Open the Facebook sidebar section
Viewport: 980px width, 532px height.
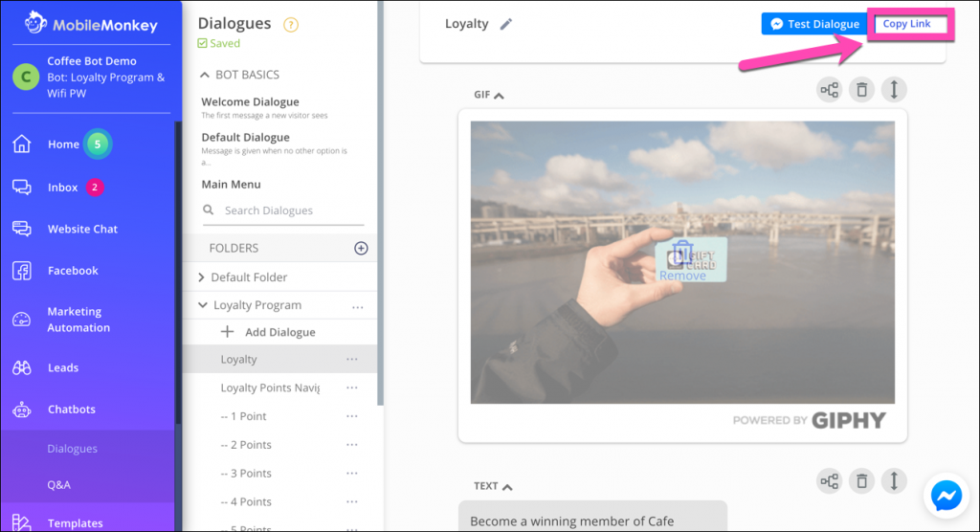point(73,270)
